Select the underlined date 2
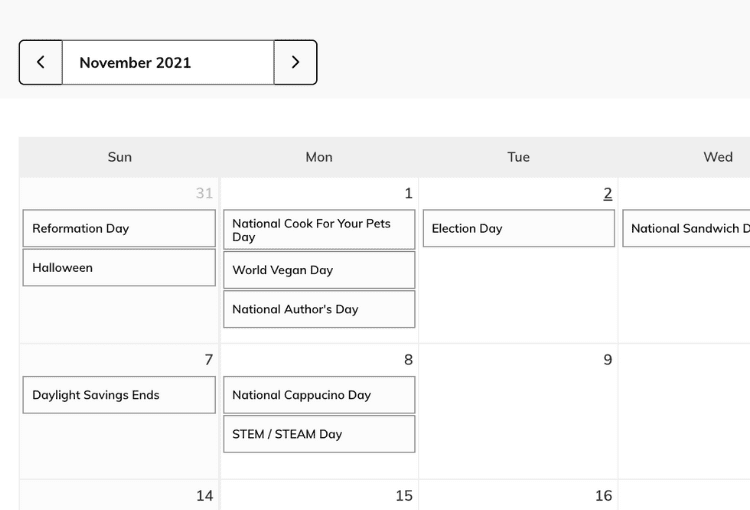 607,193
